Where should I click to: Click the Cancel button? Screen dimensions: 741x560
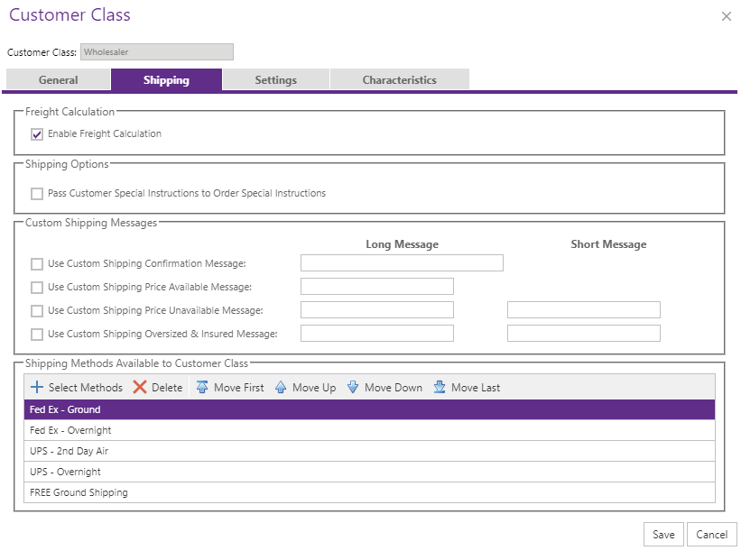[x=711, y=535]
